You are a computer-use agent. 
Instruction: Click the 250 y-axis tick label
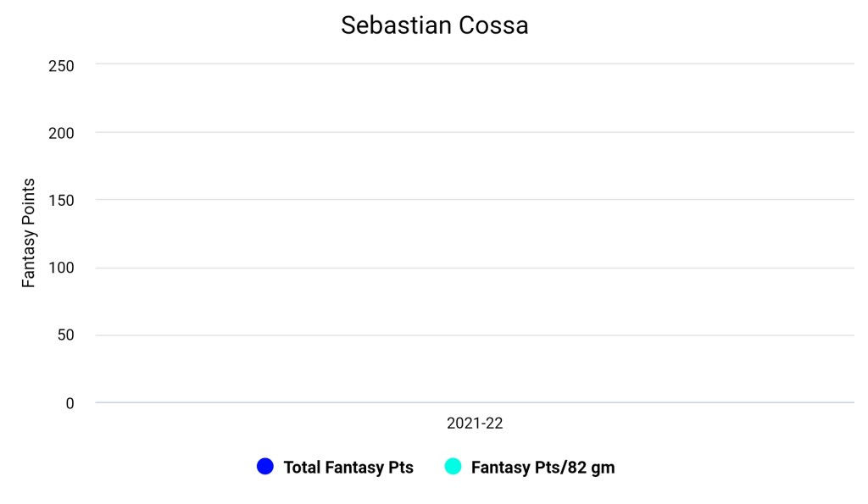tap(63, 65)
